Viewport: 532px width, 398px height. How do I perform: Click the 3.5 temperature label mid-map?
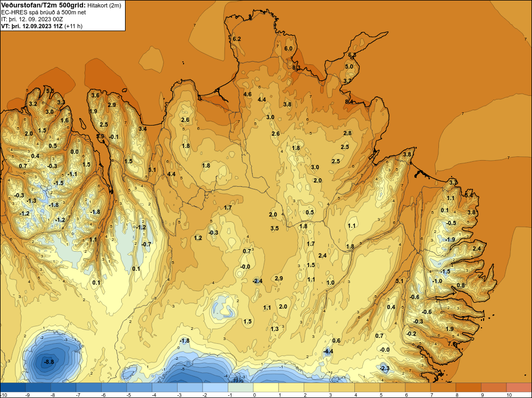tap(275, 228)
